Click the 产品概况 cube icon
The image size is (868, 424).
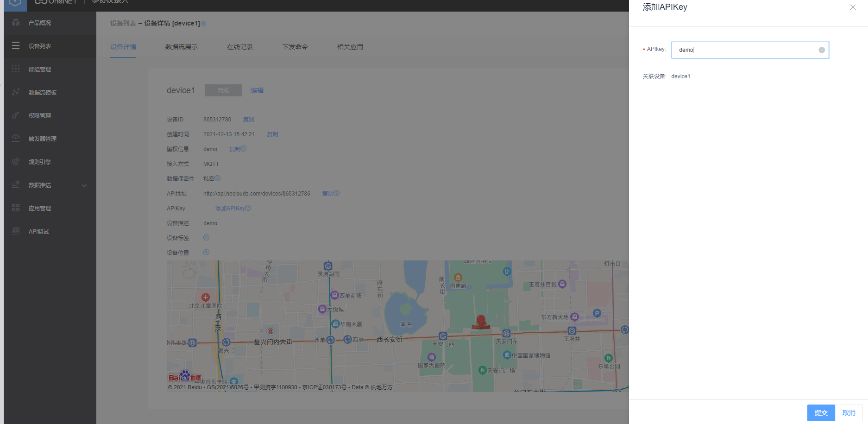(x=16, y=23)
